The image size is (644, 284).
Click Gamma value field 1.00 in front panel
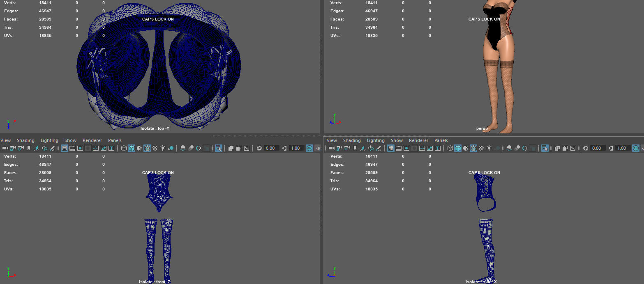[296, 148]
